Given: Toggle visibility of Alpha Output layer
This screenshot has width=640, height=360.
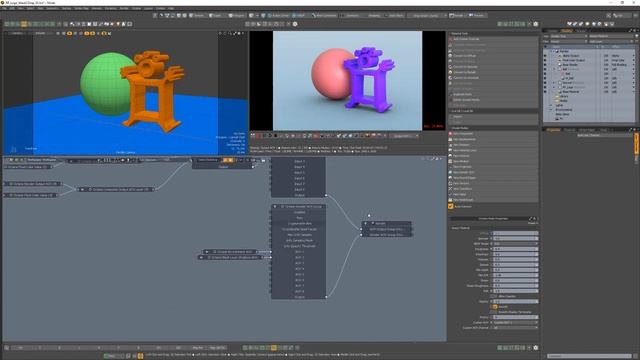Looking at the screenshot, I should coord(545,56).
